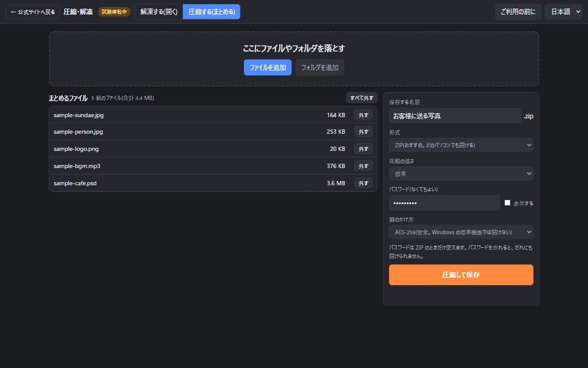Click the 20 KB size value

tap(337, 149)
